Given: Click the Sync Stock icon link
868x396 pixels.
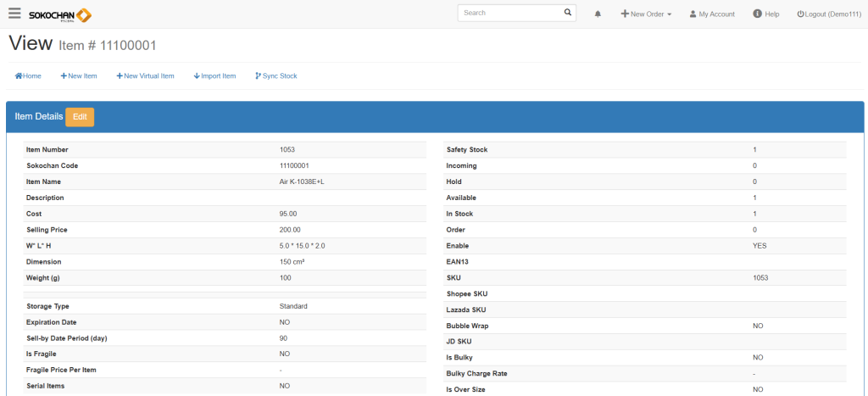Looking at the screenshot, I should click(x=275, y=76).
